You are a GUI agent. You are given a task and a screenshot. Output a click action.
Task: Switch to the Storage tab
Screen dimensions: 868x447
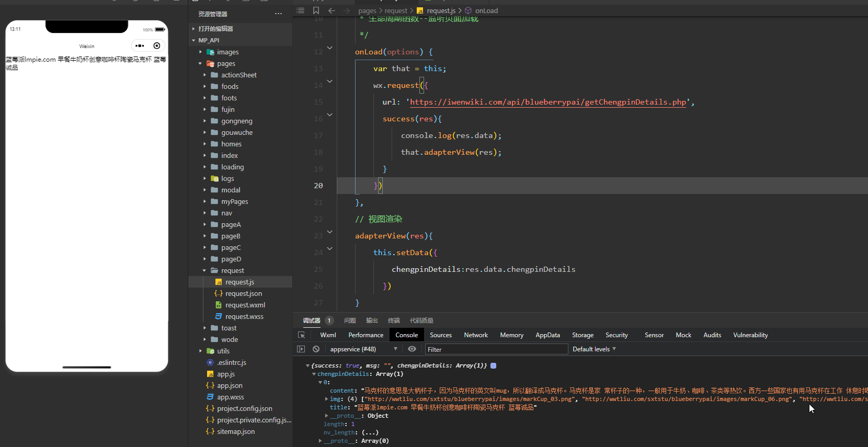pos(583,335)
